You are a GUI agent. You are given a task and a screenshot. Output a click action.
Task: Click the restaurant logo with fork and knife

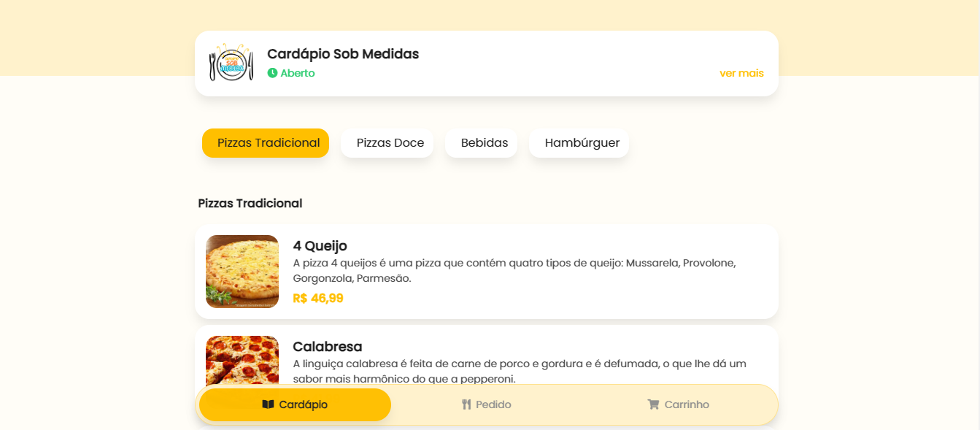point(231,63)
